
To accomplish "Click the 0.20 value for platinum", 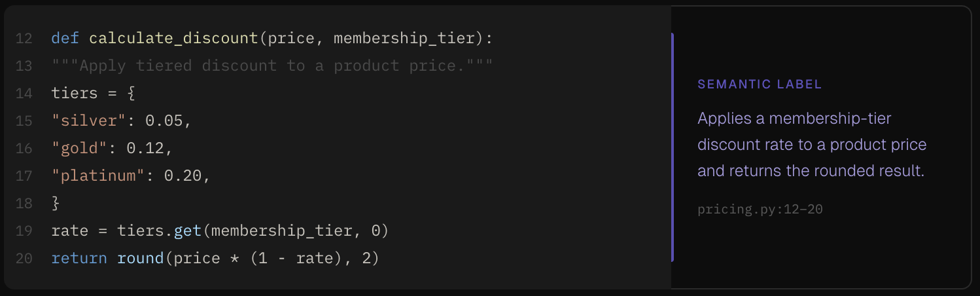I will click(183, 176).
